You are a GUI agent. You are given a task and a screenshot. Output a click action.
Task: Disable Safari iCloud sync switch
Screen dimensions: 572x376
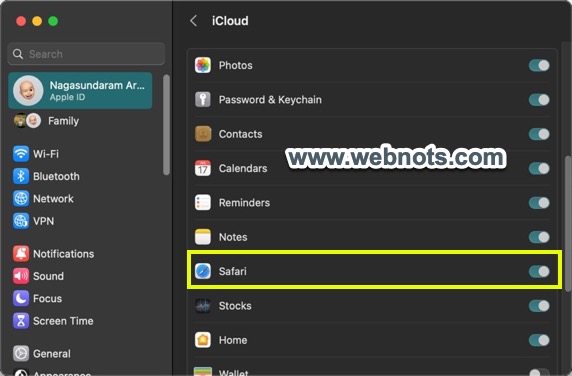point(539,271)
